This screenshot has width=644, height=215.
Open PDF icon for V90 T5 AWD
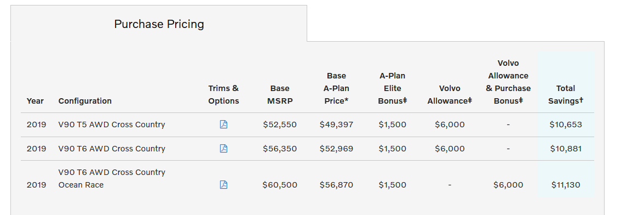pyautogui.click(x=223, y=125)
